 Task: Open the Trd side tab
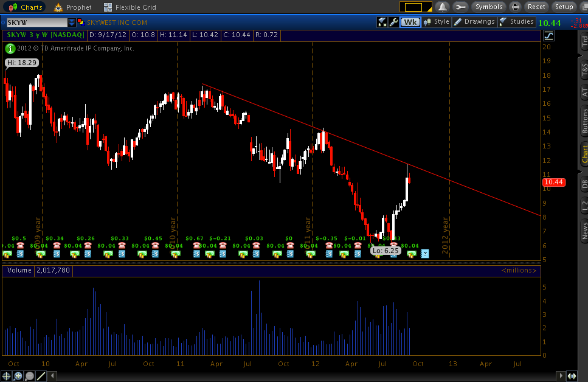pyautogui.click(x=584, y=41)
